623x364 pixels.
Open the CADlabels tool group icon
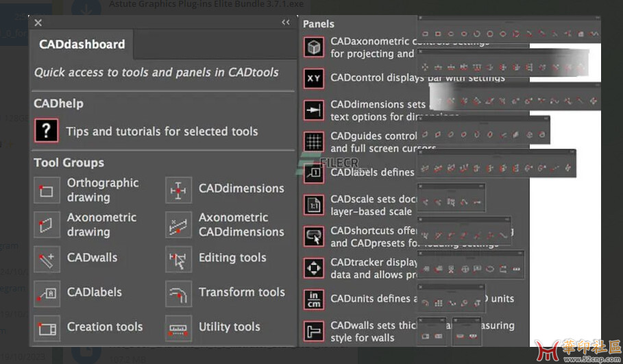(47, 294)
